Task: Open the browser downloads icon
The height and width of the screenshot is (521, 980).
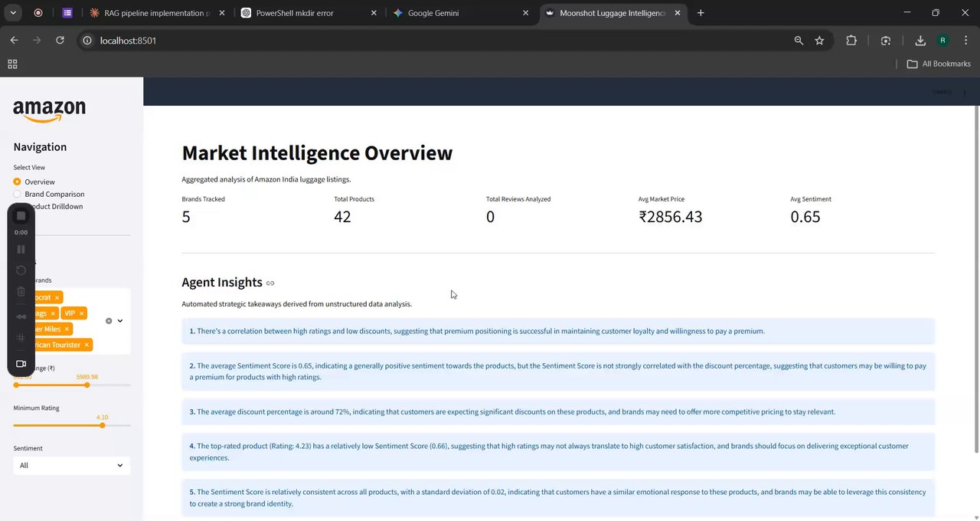Action: pos(920,41)
